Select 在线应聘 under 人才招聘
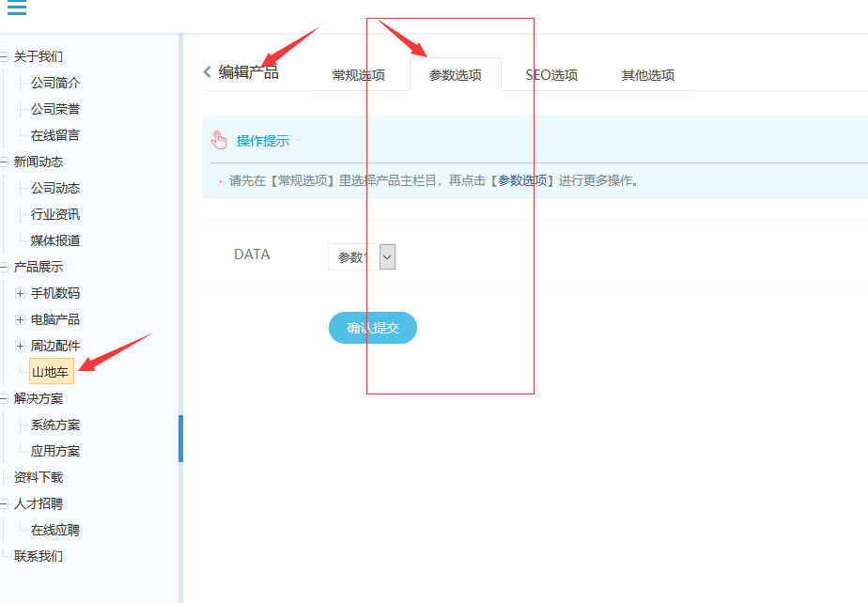The width and height of the screenshot is (868, 603). point(52,530)
